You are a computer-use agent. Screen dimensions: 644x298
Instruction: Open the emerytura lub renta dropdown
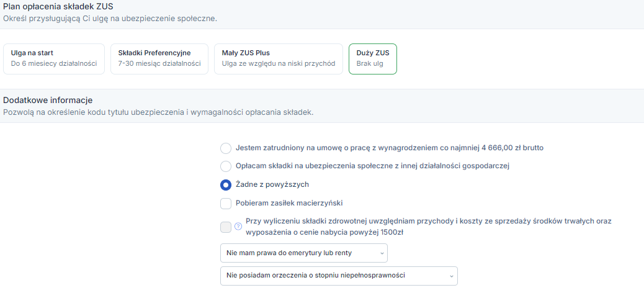(x=304, y=253)
